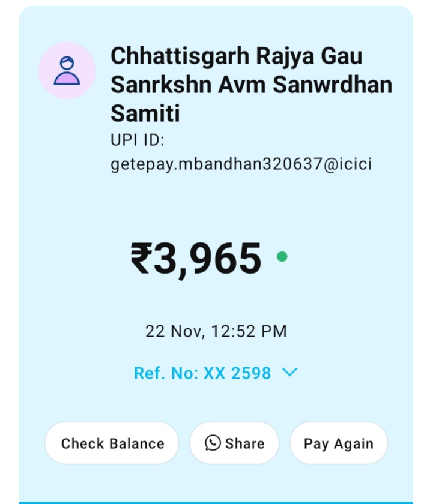Tap the Share label text
This screenshot has width=430, height=504.
coord(244,443)
